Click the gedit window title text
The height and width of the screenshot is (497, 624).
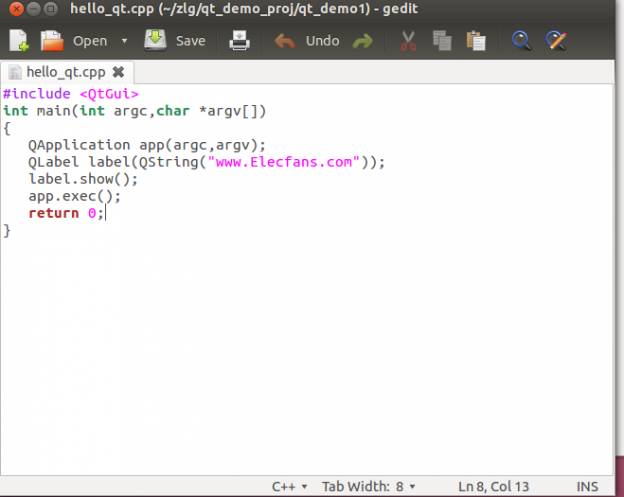(x=244, y=8)
